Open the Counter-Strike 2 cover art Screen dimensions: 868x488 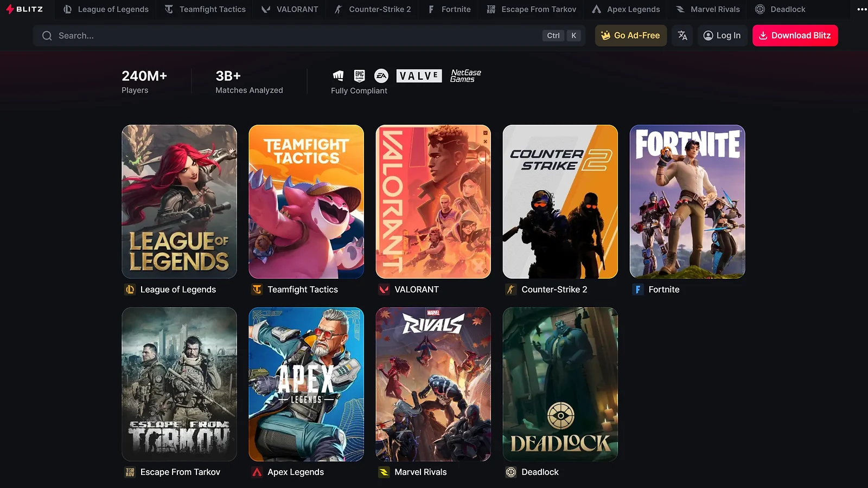pyautogui.click(x=560, y=202)
